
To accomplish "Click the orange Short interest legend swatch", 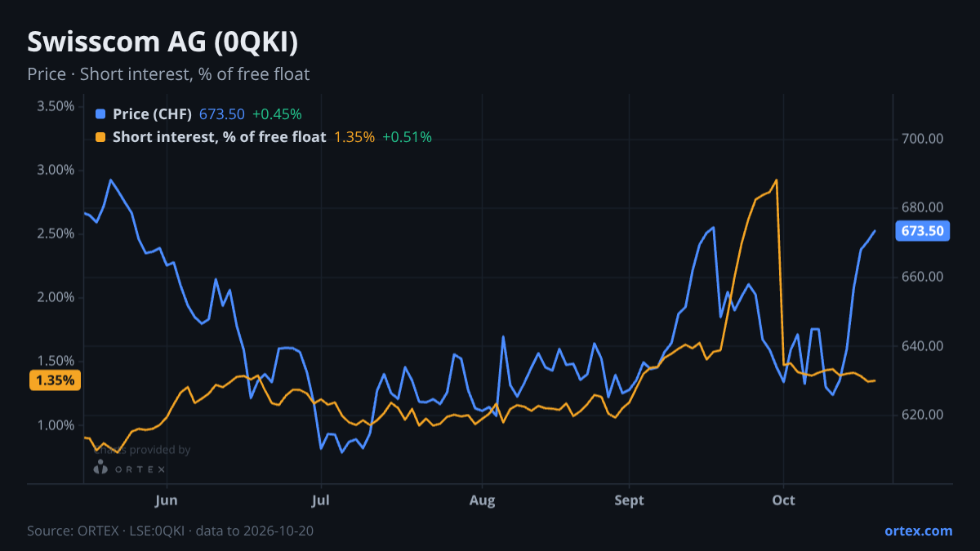I will click(x=100, y=137).
